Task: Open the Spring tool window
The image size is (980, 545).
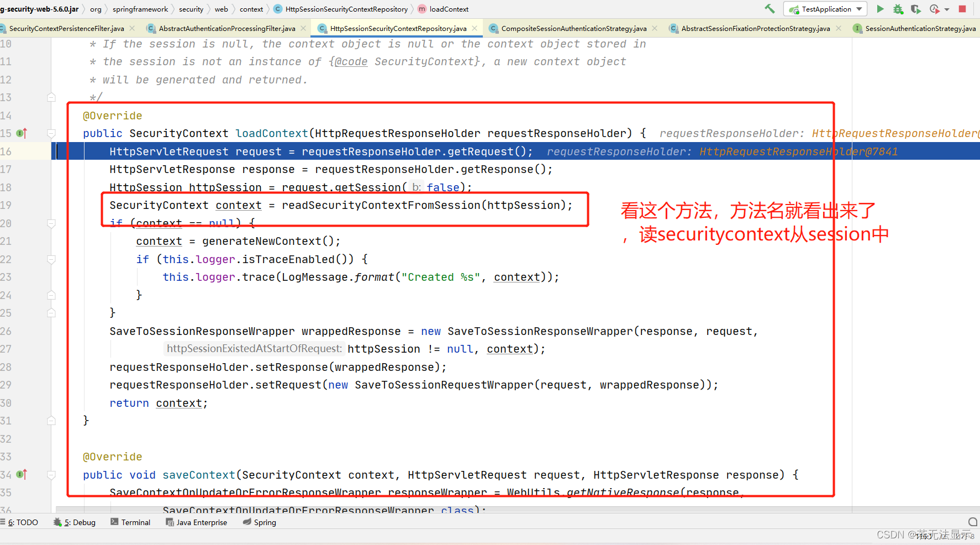Action: coord(260,522)
